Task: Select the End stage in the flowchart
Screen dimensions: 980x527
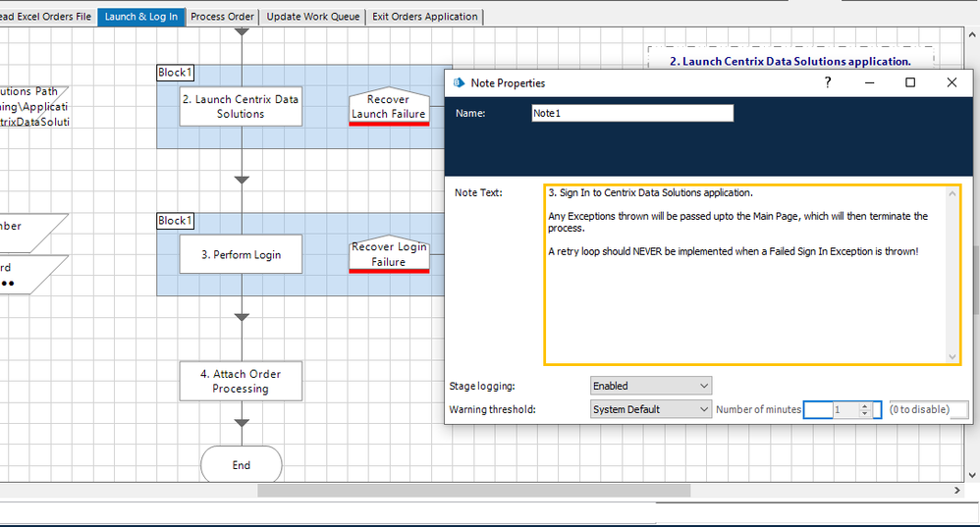Action: click(x=242, y=465)
